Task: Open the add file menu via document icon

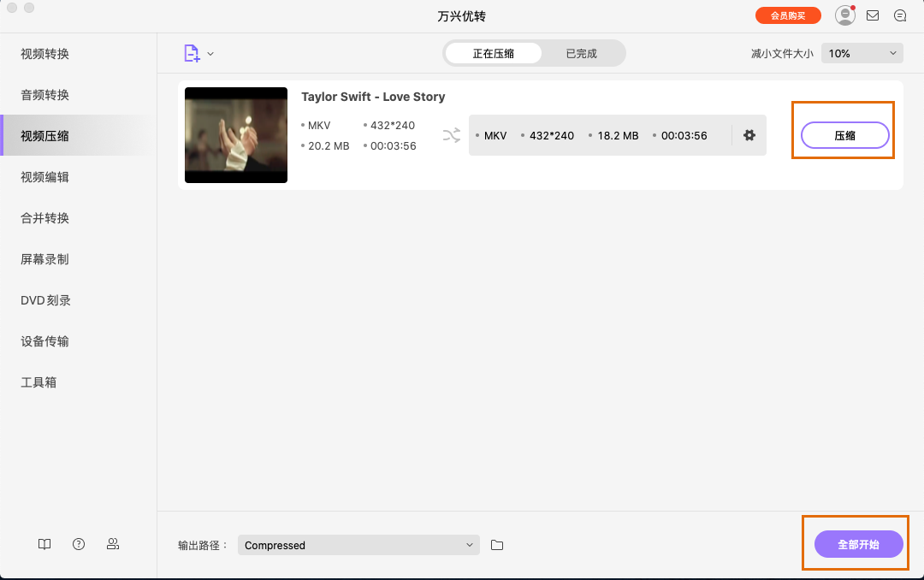Action: point(192,52)
